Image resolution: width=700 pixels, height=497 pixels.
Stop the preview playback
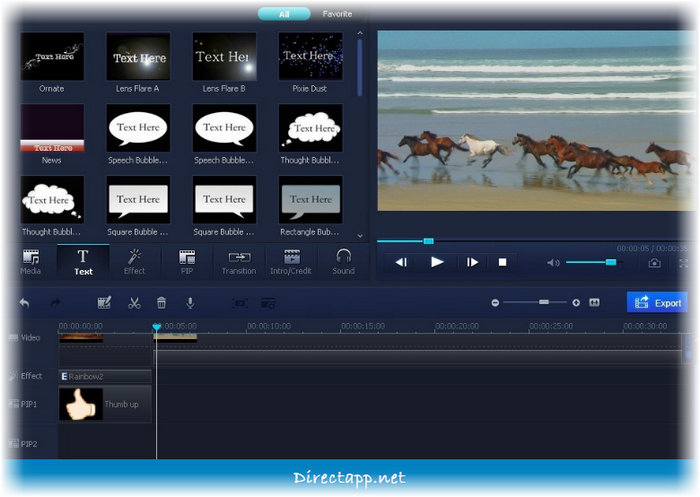click(502, 262)
